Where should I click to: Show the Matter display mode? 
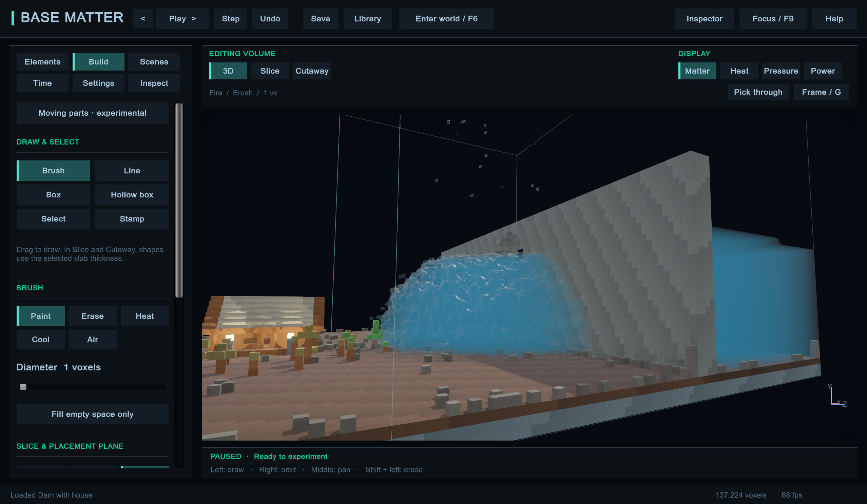point(697,71)
